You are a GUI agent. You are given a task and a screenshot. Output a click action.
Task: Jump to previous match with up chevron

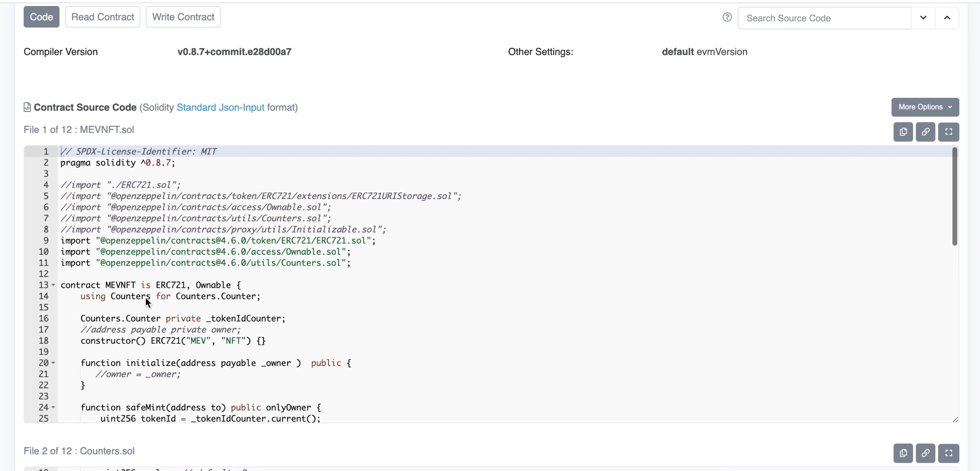947,18
